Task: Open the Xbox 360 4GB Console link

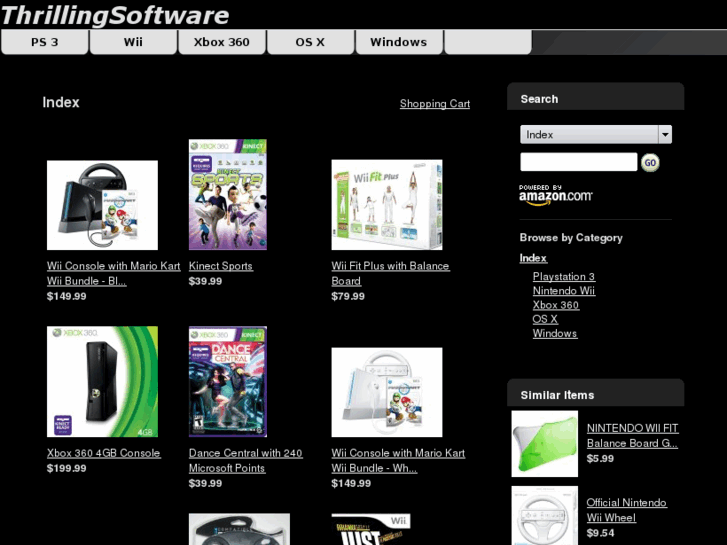Action: click(103, 453)
